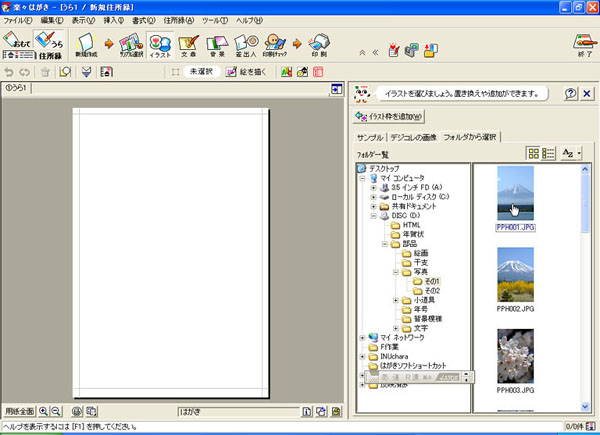This screenshot has width=600, height=435.
Task: Switch to thumbnail grid view mode
Action: point(533,153)
